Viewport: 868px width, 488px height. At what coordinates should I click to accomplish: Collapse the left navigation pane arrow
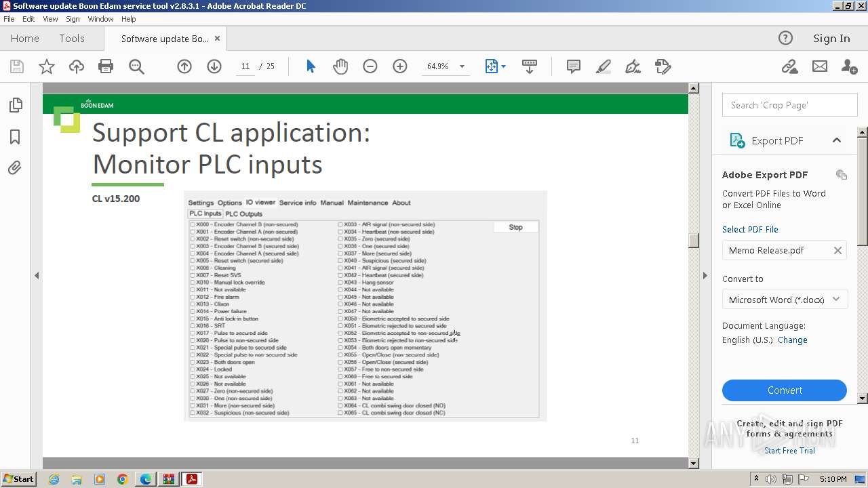coord(37,275)
